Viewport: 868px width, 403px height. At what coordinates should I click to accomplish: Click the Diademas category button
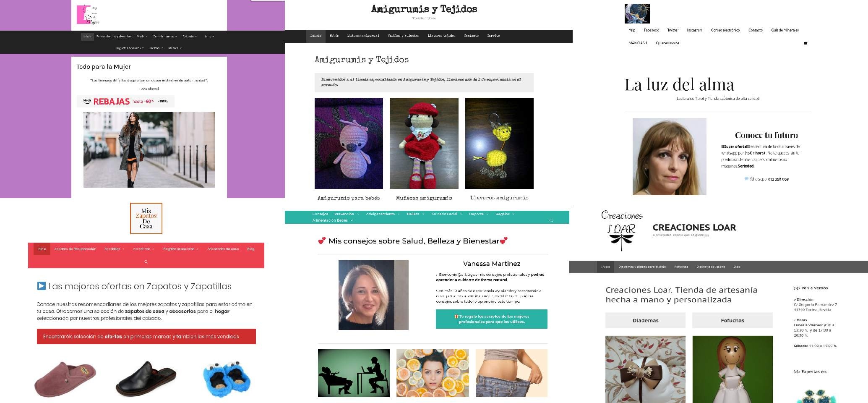[x=645, y=320]
